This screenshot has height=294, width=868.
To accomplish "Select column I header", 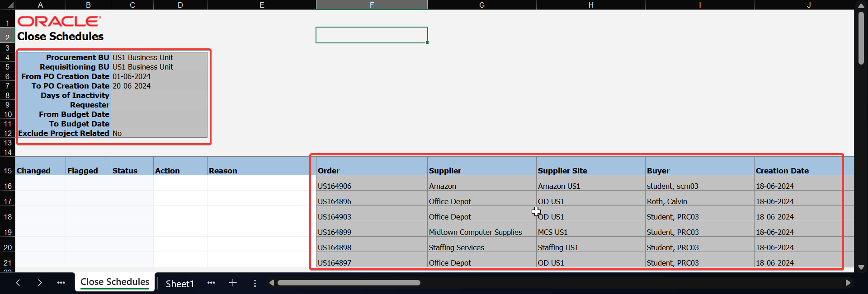I will [700, 5].
